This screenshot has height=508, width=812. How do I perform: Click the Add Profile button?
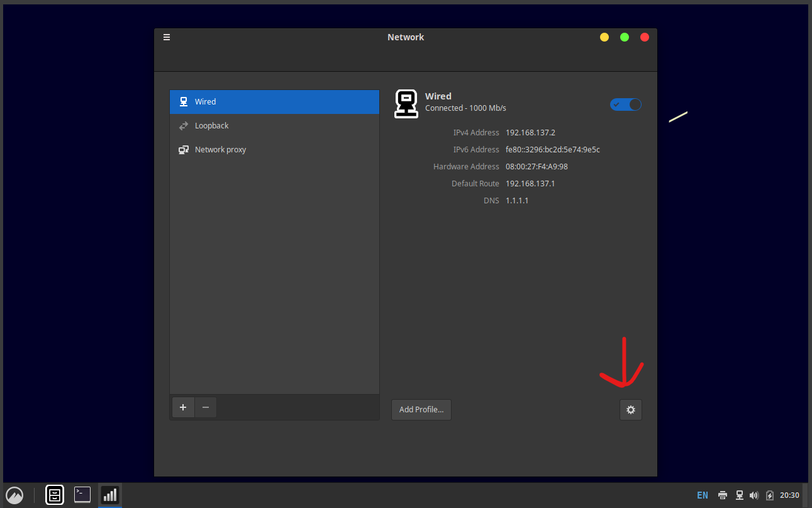(421, 410)
